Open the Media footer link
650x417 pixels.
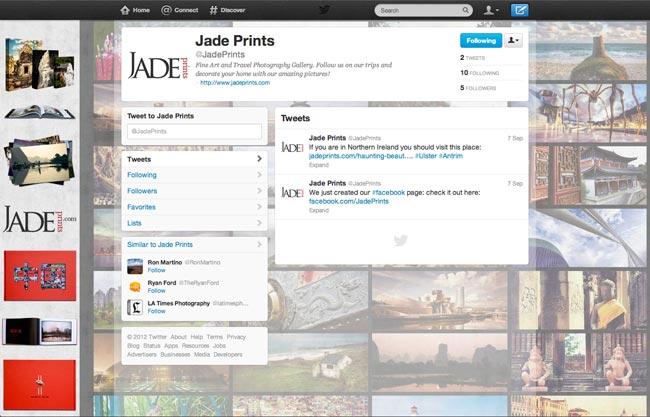pos(202,355)
